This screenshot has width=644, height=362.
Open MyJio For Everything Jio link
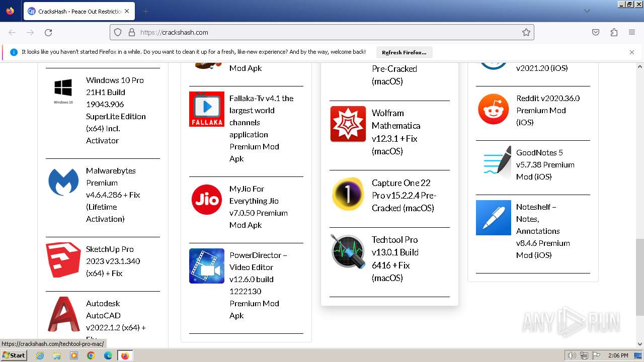click(259, 207)
